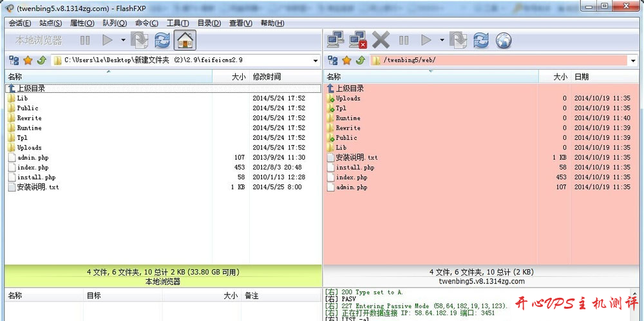Viewport: 644px width, 321px height.
Task: Click the remote path field /twenbing5/web/
Action: pos(504,61)
